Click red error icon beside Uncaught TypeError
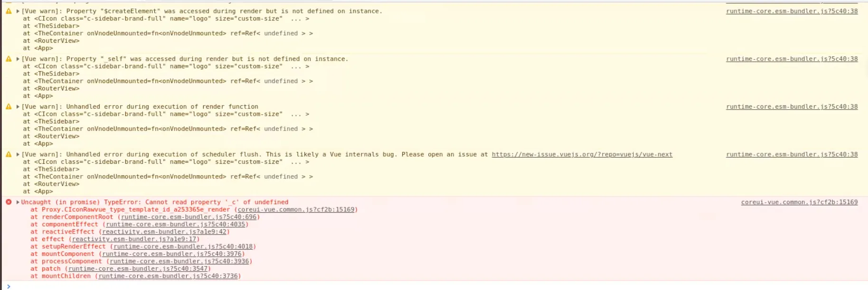The height and width of the screenshot is (290, 868). [9, 202]
